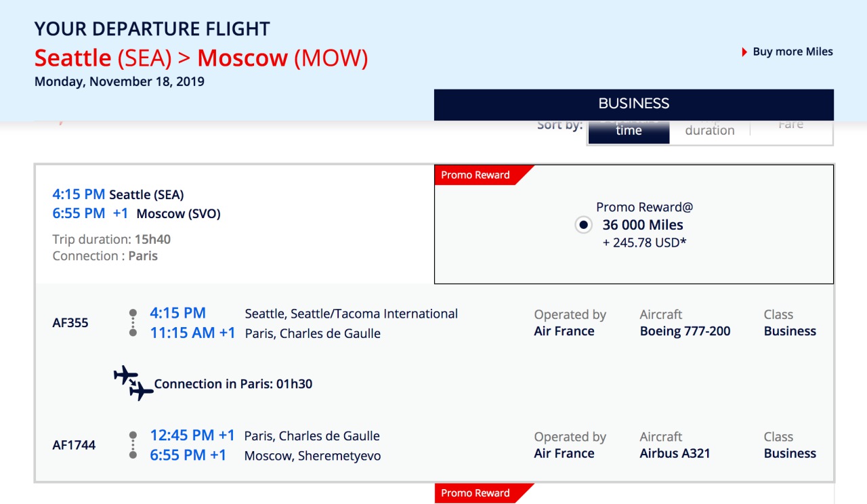Click the Seattle (SEA) > Moscow (MOW) route heading
Viewport: 867px width, 504px height.
tap(201, 58)
